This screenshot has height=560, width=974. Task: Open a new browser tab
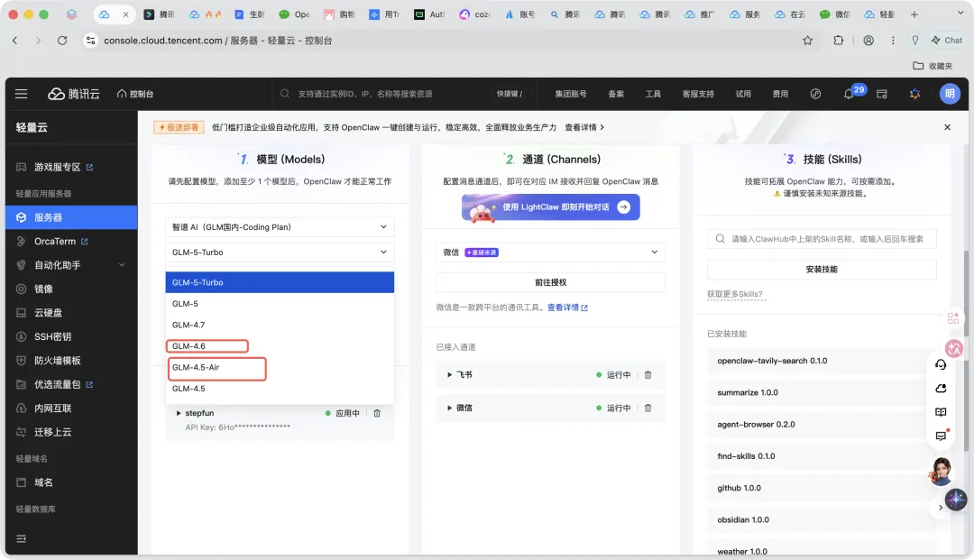(x=914, y=14)
